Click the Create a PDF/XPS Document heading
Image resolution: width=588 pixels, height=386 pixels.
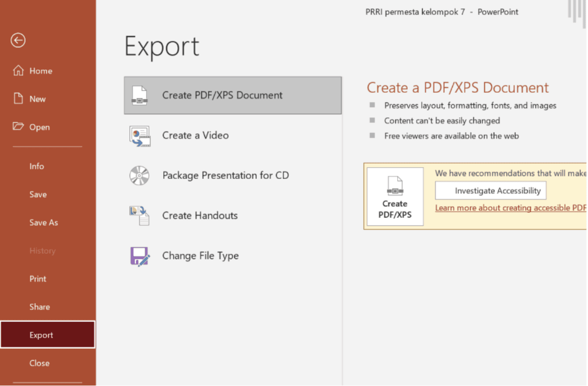click(458, 88)
